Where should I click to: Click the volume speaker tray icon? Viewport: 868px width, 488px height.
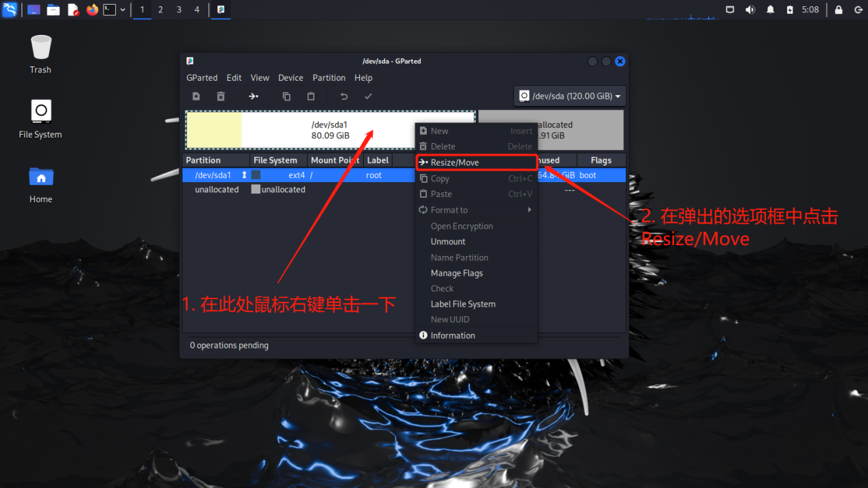(750, 10)
